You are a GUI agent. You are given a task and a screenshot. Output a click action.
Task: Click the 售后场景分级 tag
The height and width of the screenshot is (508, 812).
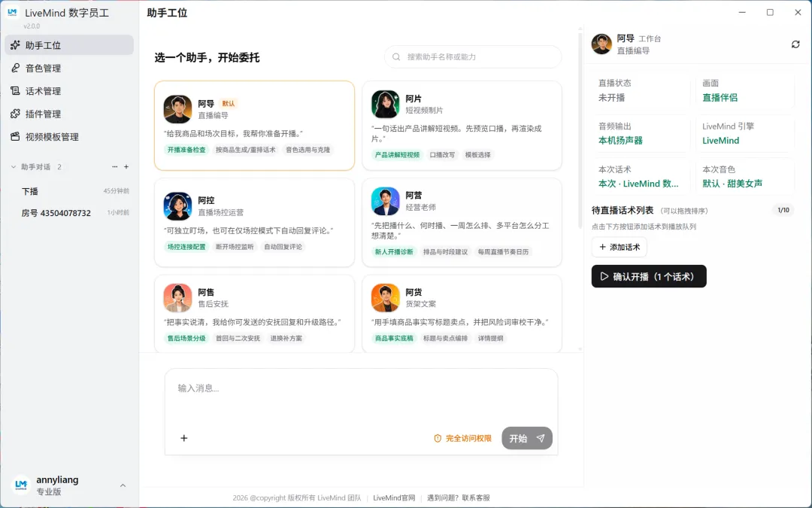(x=186, y=338)
